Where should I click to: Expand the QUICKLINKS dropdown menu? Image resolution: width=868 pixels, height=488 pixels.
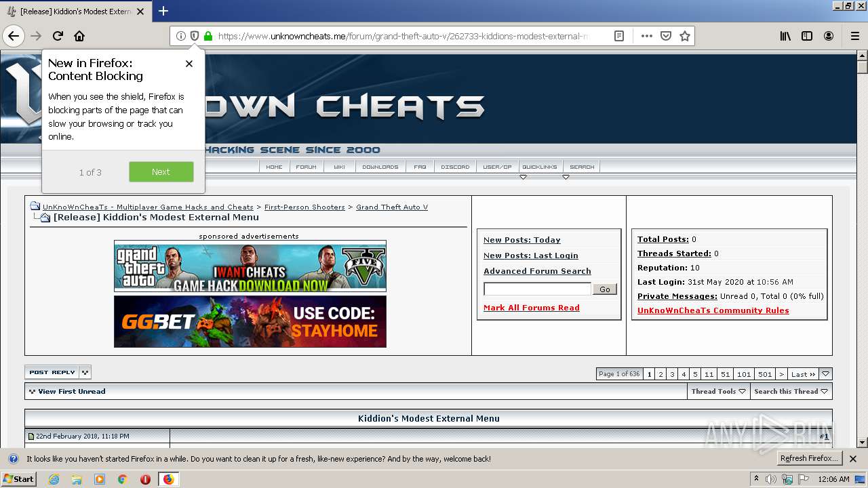click(540, 167)
